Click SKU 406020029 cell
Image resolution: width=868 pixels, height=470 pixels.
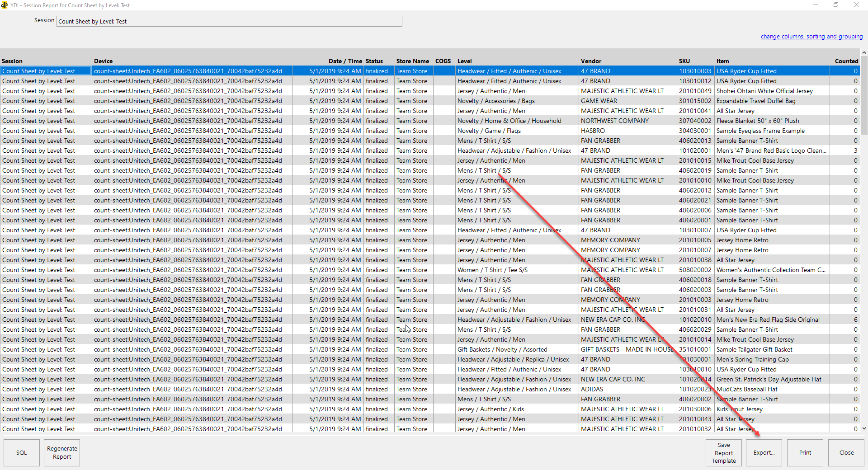[695, 329]
